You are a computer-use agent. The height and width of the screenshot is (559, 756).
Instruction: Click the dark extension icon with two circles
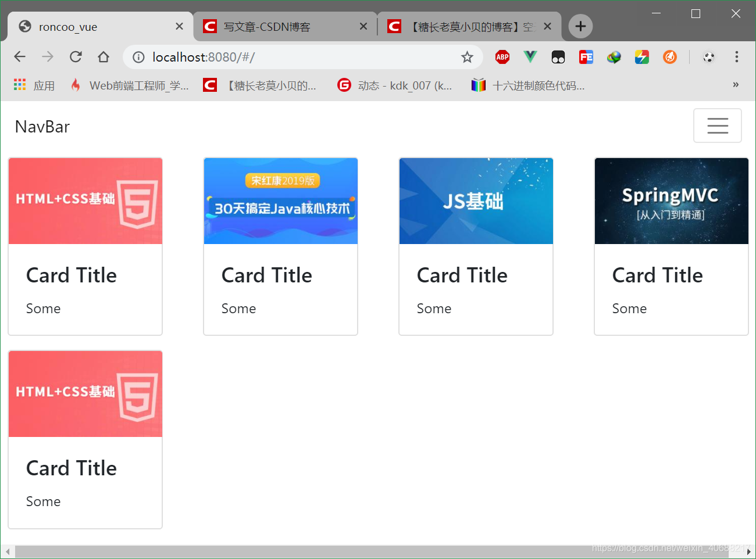click(x=558, y=57)
